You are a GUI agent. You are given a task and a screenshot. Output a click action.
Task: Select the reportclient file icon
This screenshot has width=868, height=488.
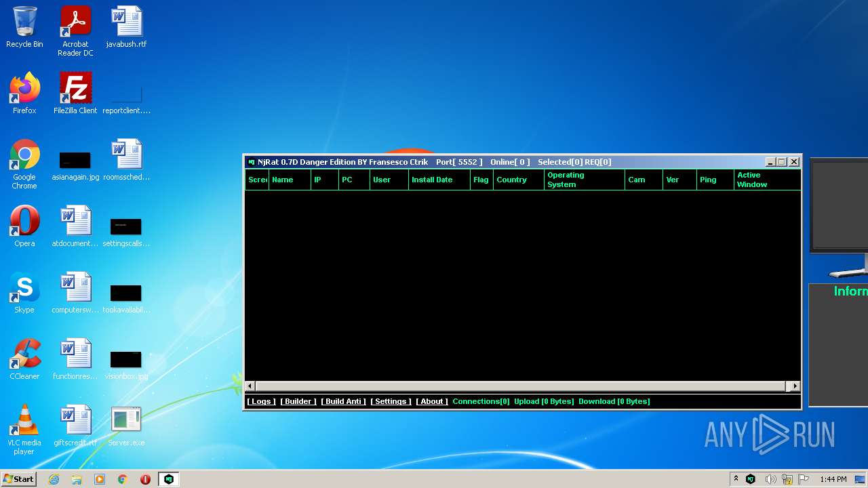click(126, 98)
